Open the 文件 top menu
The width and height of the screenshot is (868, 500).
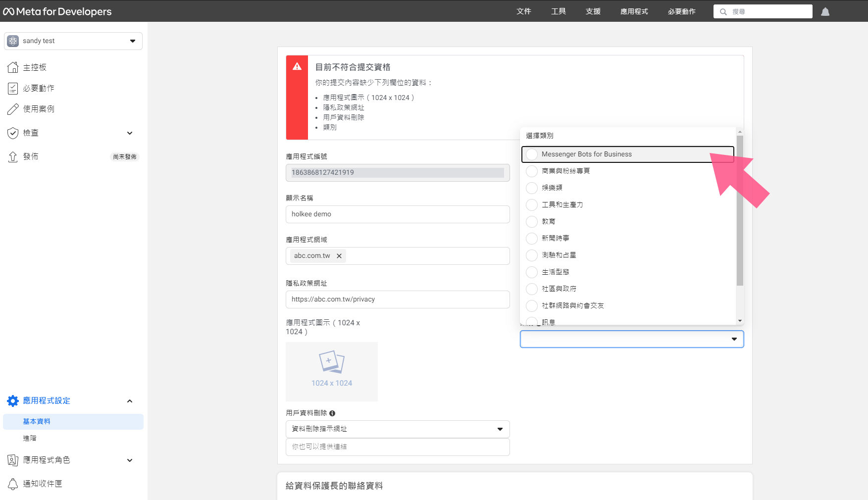[524, 11]
